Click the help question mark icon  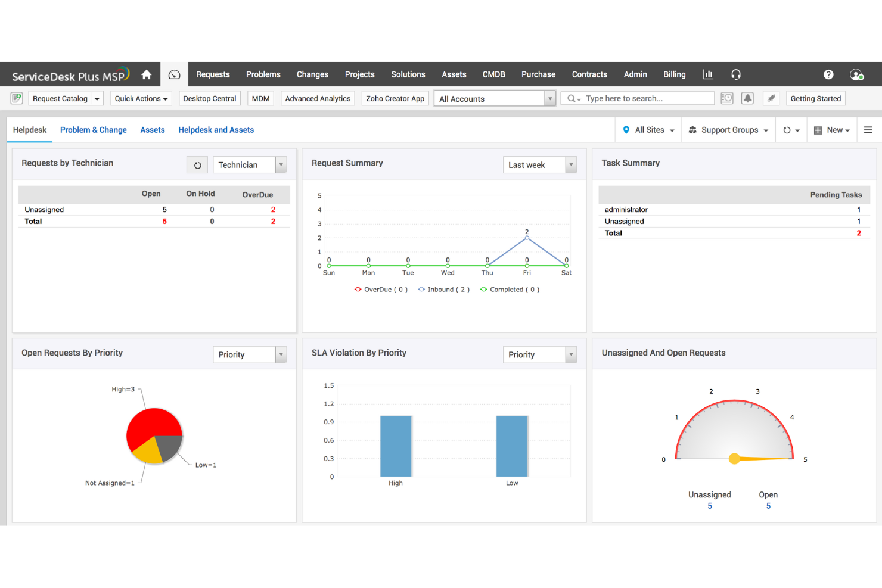828,74
